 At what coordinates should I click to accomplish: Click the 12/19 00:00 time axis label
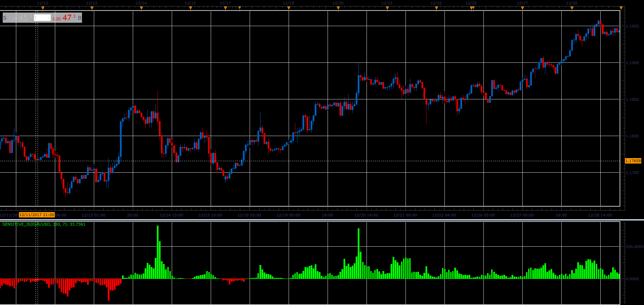(288, 215)
